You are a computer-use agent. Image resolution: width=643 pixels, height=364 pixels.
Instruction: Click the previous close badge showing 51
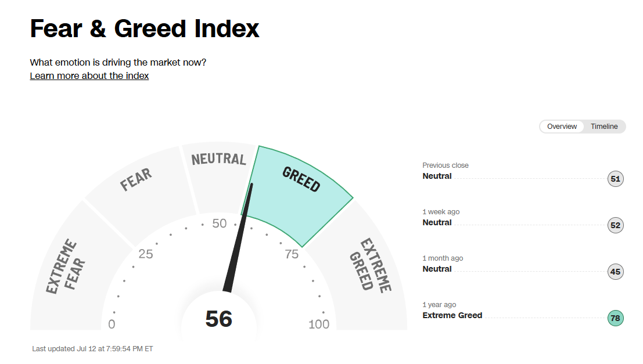(x=615, y=179)
